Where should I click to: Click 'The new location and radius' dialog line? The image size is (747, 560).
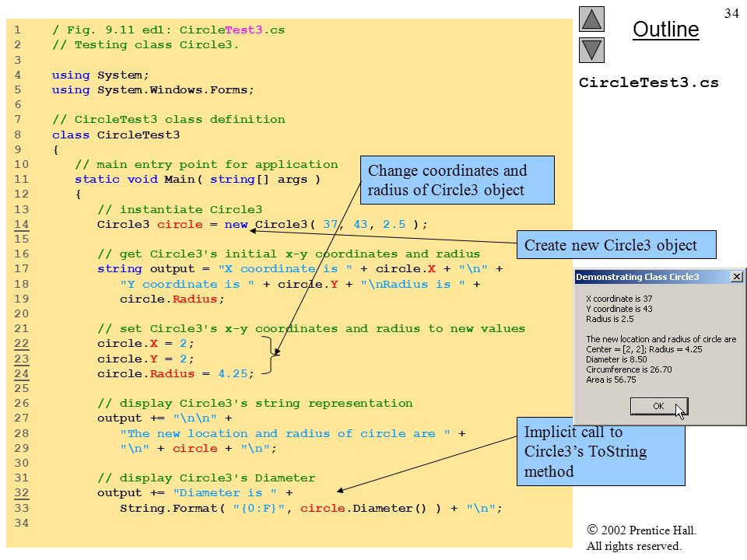[661, 339]
